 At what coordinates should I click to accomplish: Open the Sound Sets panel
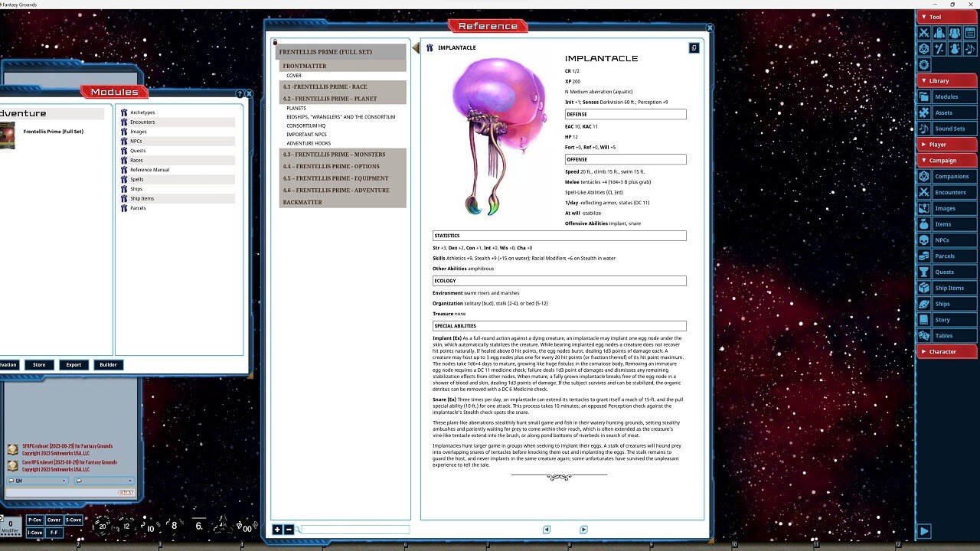point(952,128)
